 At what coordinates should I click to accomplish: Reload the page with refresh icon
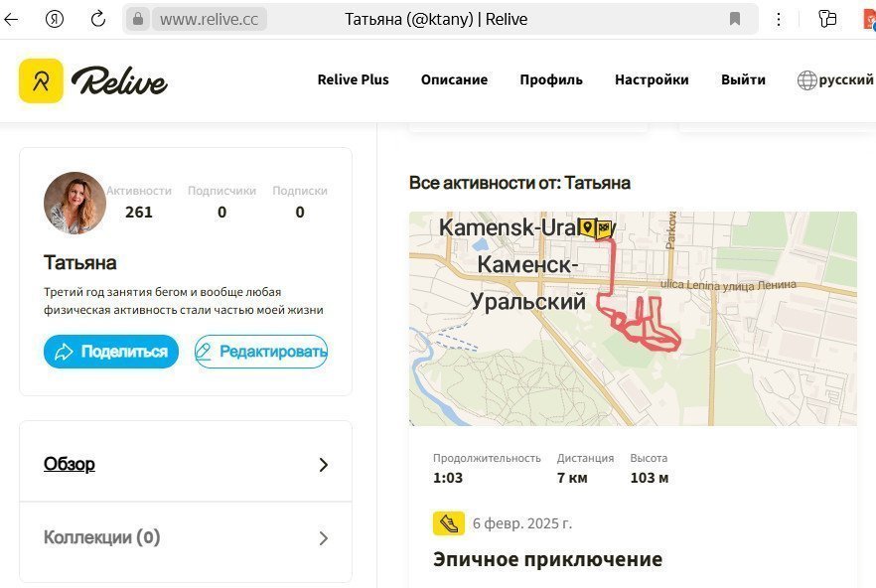click(x=98, y=19)
